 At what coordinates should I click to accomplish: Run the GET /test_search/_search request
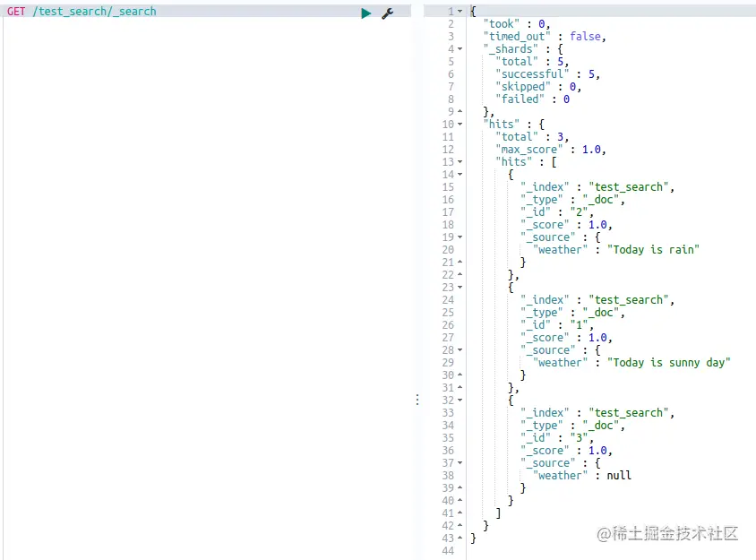click(x=366, y=13)
